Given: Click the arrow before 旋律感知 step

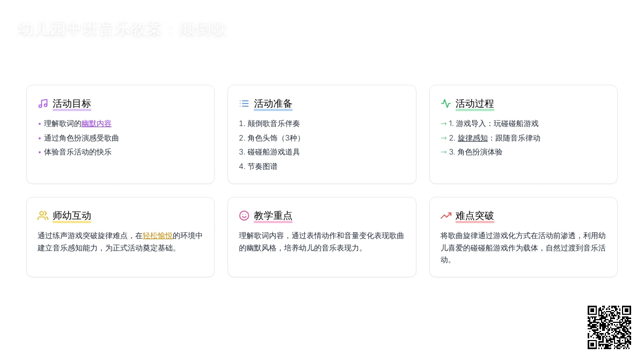Looking at the screenshot, I should click(444, 138).
